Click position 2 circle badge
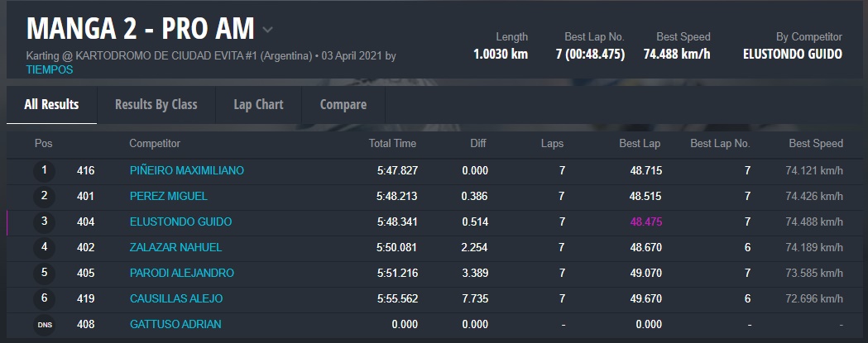This screenshot has height=343, width=868. (x=44, y=197)
